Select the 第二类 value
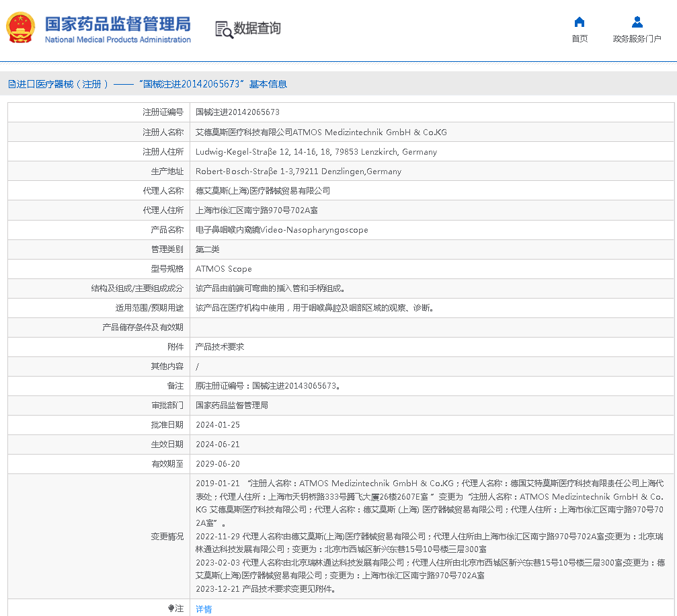Image resolution: width=677 pixels, height=616 pixels. (208, 249)
